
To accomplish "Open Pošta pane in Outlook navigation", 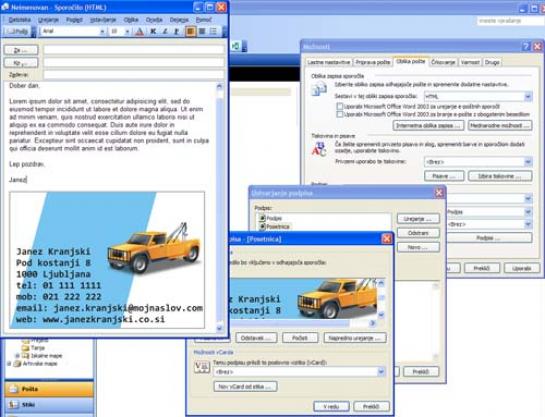I will [x=49, y=389].
